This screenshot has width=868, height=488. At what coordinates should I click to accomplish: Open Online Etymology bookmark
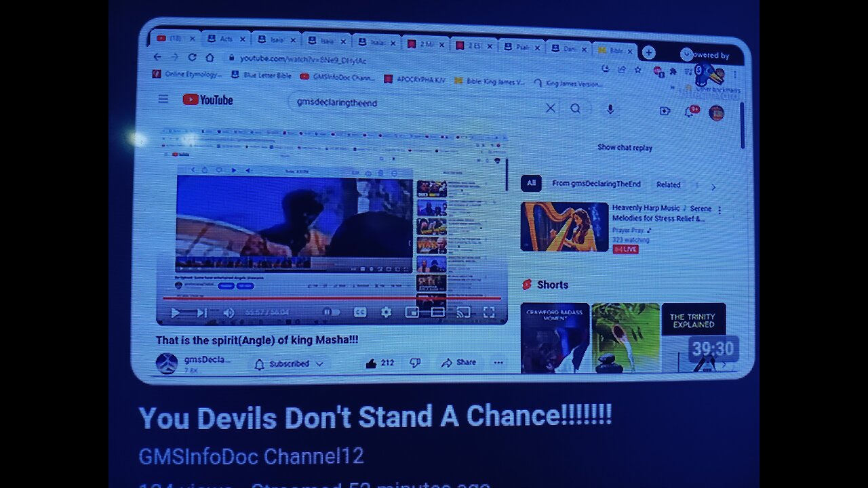click(x=187, y=75)
